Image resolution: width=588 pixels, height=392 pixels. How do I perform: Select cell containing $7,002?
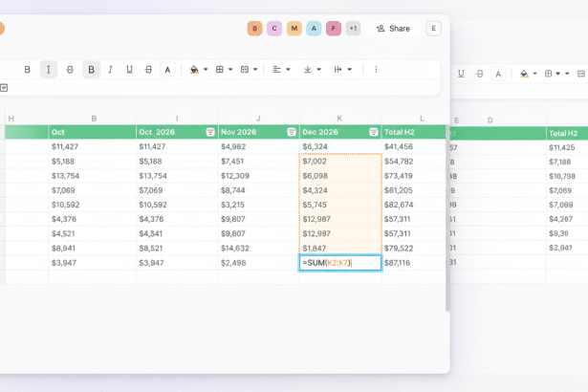340,162
